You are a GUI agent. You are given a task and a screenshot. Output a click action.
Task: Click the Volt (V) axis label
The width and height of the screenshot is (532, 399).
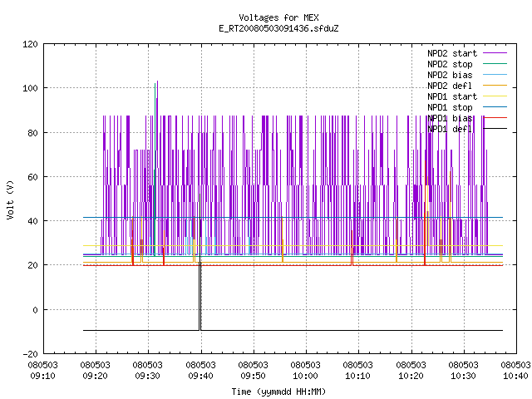[10, 199]
